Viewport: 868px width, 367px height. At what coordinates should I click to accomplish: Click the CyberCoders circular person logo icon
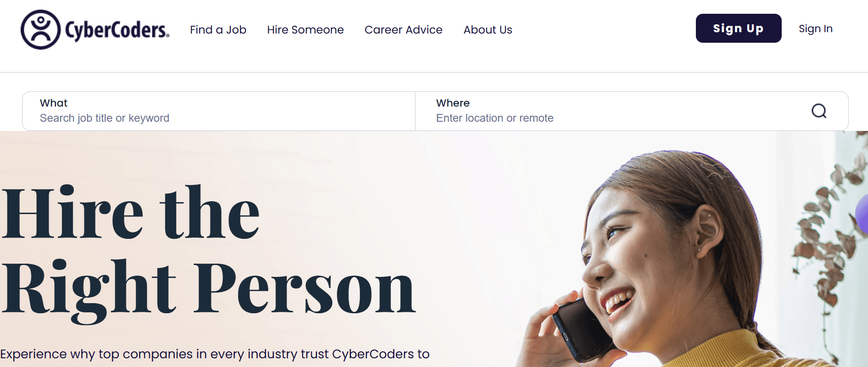40,29
